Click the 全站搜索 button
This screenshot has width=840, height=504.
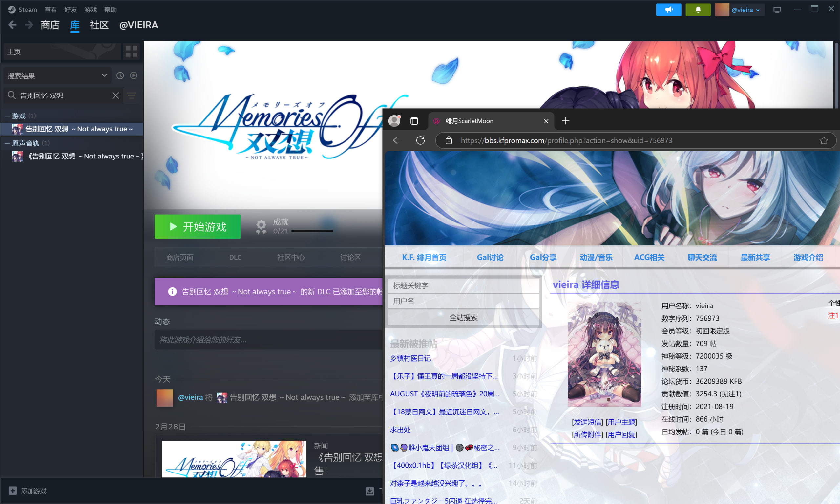(x=463, y=318)
